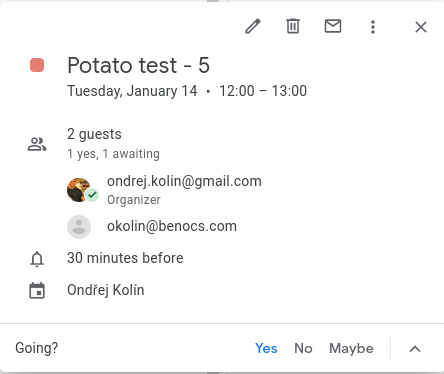Screen dimensions: 444x374
Task: Respond No to the invitation
Action: pos(303,348)
